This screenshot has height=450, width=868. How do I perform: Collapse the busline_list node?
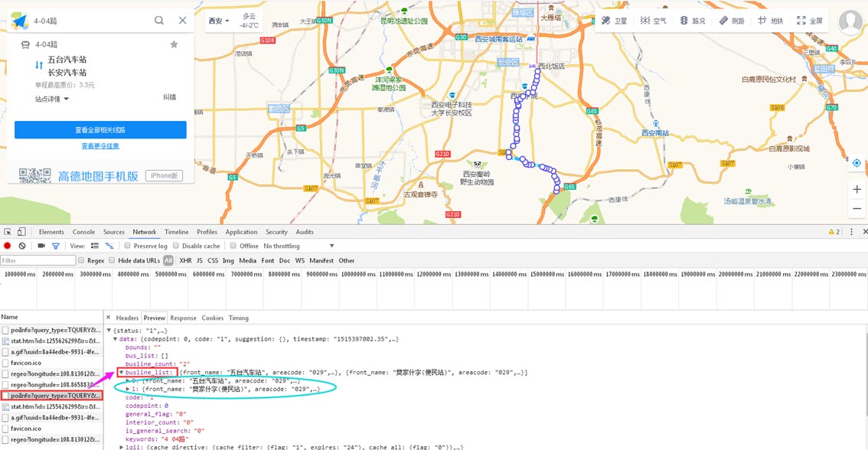point(121,373)
